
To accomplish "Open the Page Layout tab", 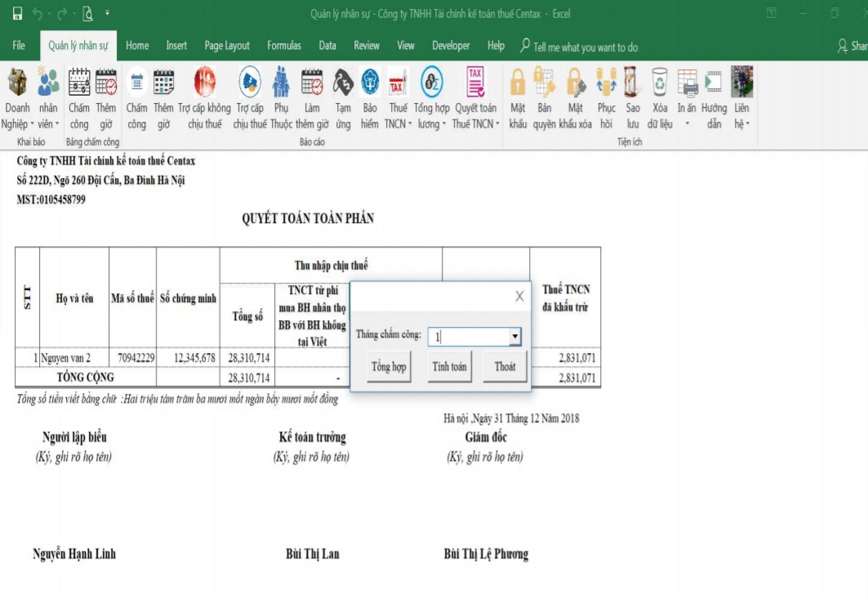I will tap(227, 46).
